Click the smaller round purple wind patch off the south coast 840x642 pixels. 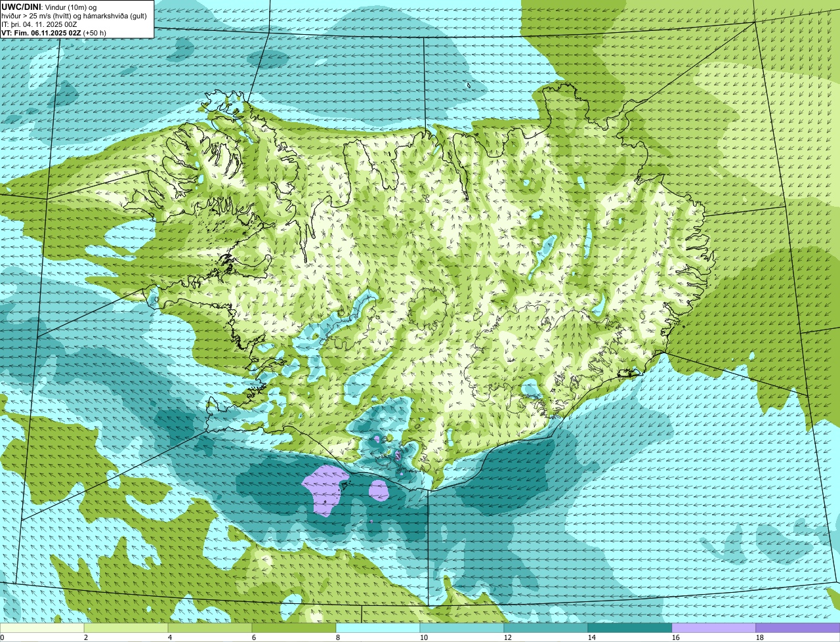coord(379,490)
